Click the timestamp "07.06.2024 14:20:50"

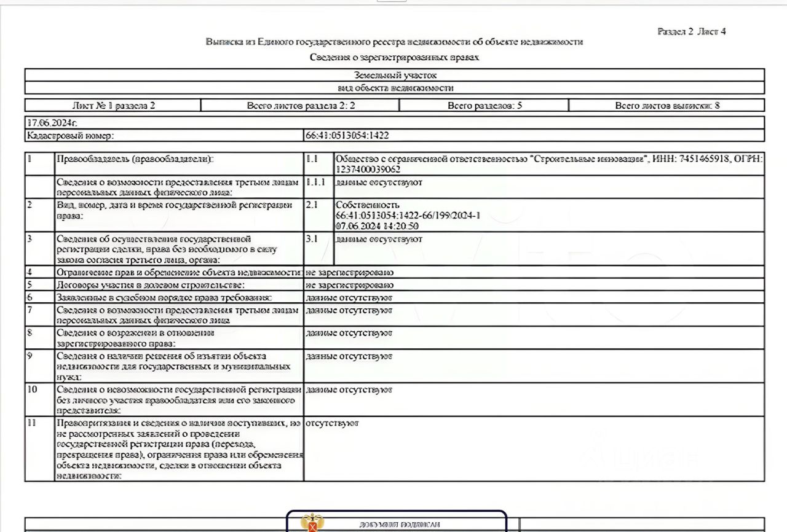click(378, 226)
